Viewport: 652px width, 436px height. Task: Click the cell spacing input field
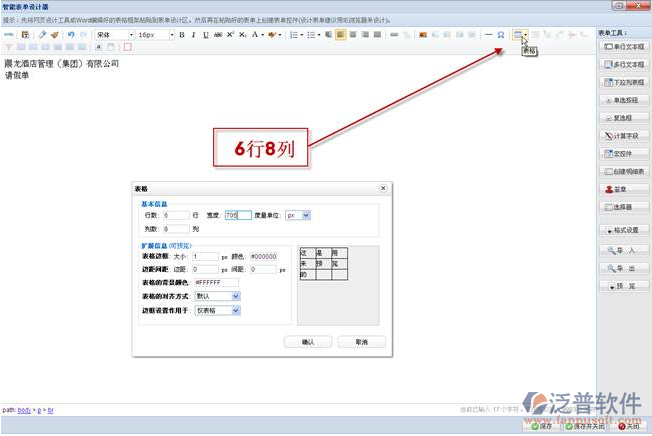click(264, 270)
